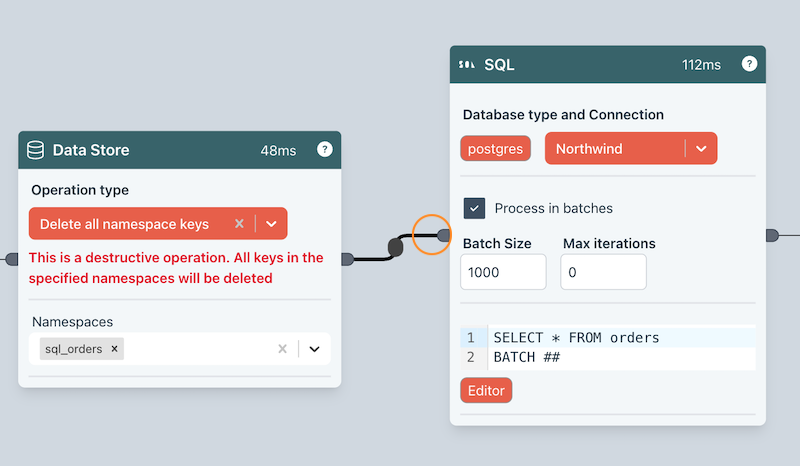
Task: Expand the Namespaces dropdown
Action: click(314, 349)
